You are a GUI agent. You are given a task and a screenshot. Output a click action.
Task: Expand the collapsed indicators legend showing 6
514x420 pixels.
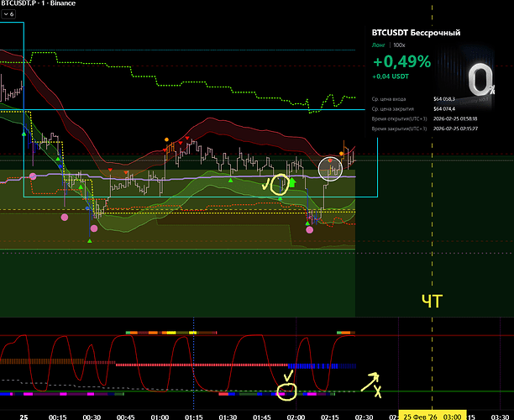pos(9,16)
